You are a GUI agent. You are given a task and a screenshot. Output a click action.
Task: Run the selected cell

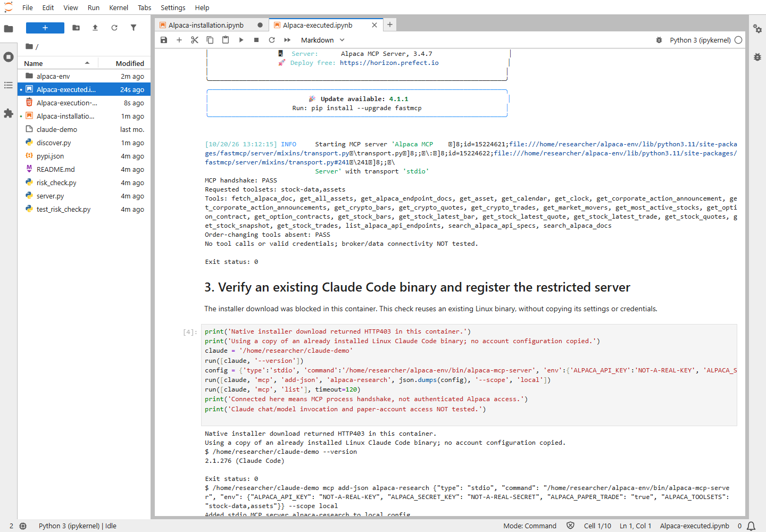[x=241, y=40]
